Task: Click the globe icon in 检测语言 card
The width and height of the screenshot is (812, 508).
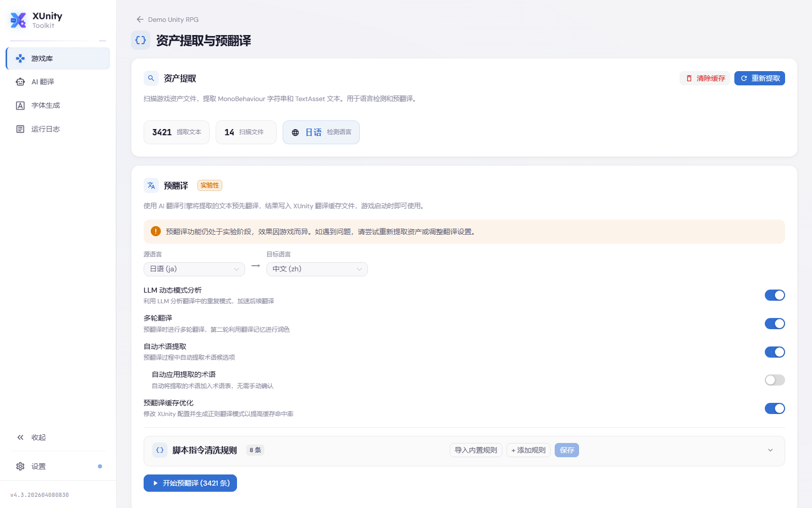Action: coord(295,133)
